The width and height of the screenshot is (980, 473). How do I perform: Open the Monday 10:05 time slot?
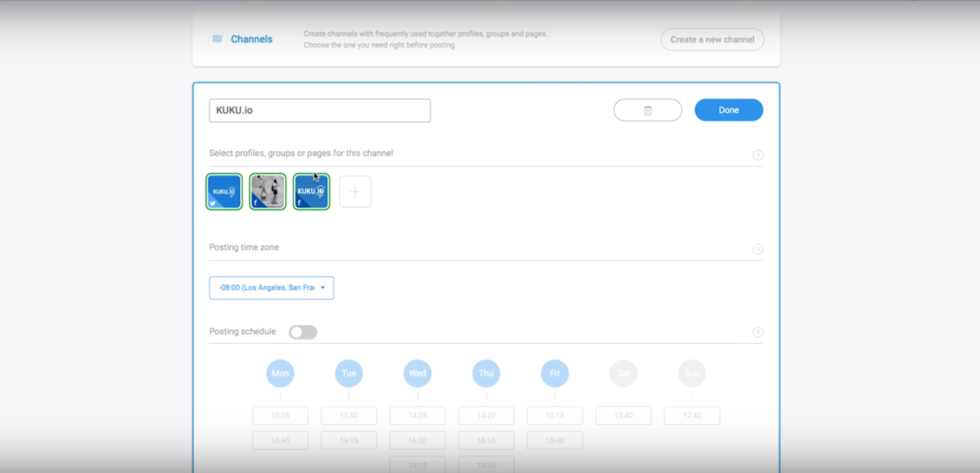[x=280, y=415]
